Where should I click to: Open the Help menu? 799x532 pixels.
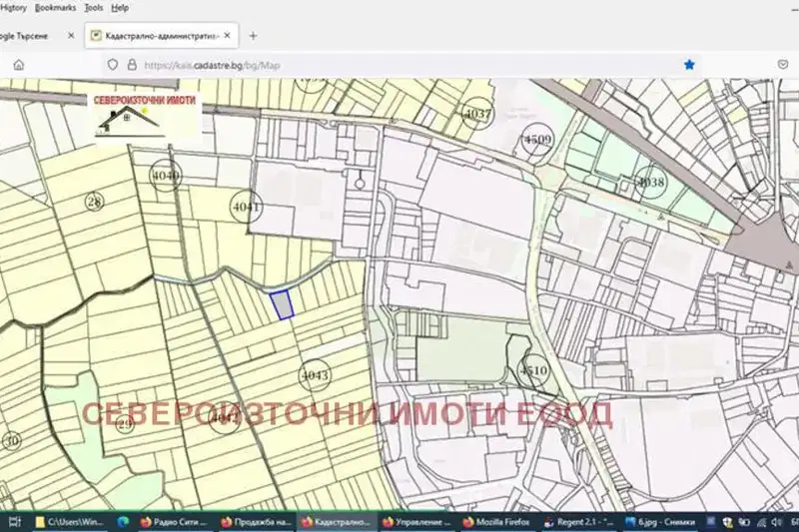(120, 8)
